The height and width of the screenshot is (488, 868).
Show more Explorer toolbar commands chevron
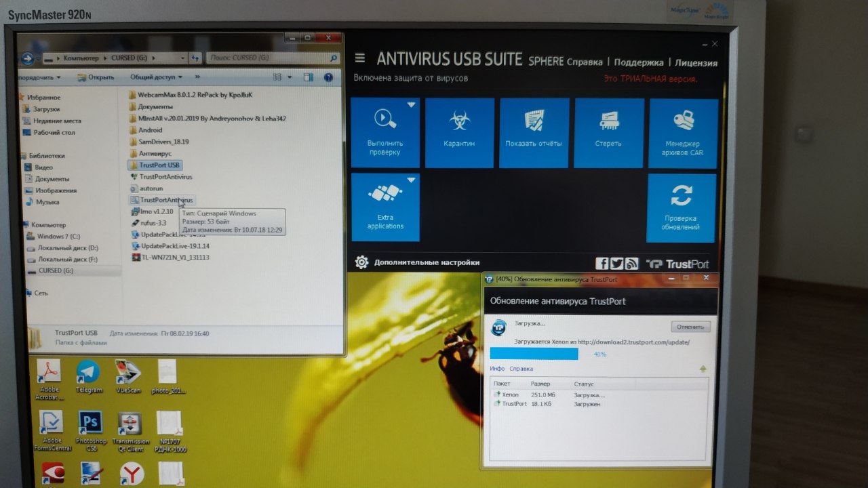197,77
